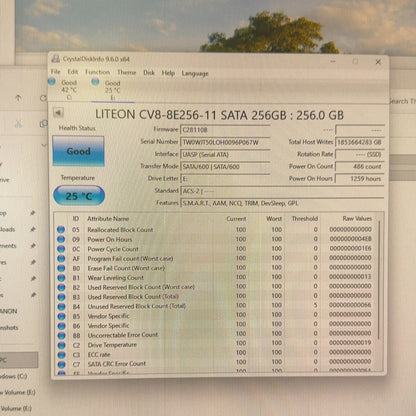Open the Theme menu
This screenshot has width=416, height=416.
pos(127,72)
